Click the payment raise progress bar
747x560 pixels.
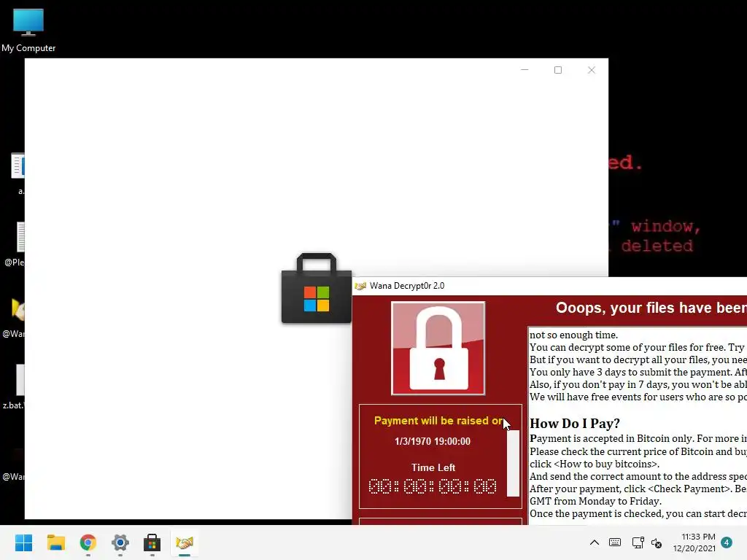point(513,463)
